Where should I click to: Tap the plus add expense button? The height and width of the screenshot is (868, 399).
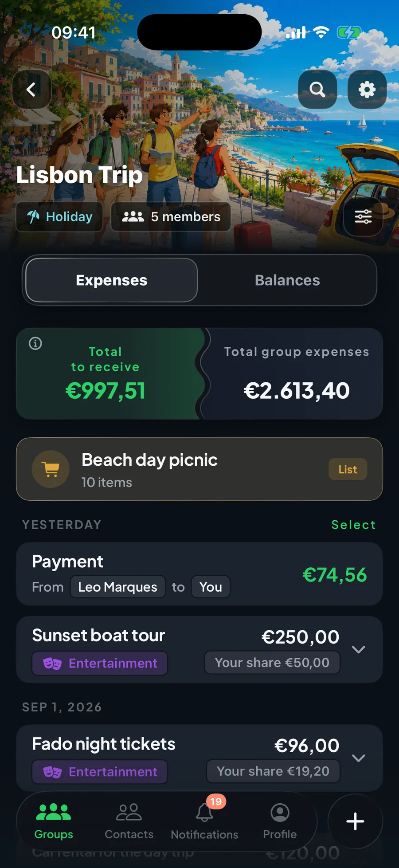pyautogui.click(x=355, y=821)
